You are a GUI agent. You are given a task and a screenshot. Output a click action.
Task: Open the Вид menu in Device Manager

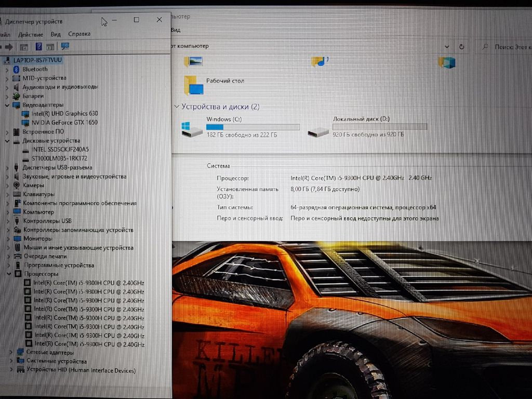click(x=56, y=34)
